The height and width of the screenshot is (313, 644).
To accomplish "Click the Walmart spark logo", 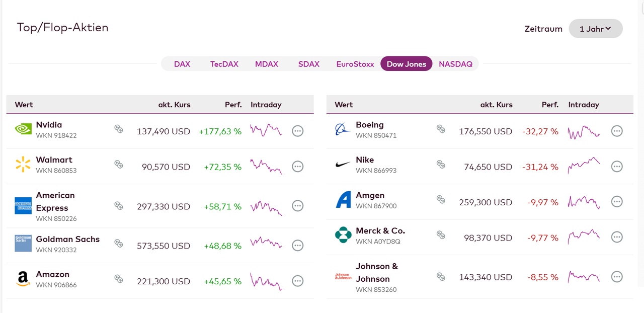I will (23, 165).
